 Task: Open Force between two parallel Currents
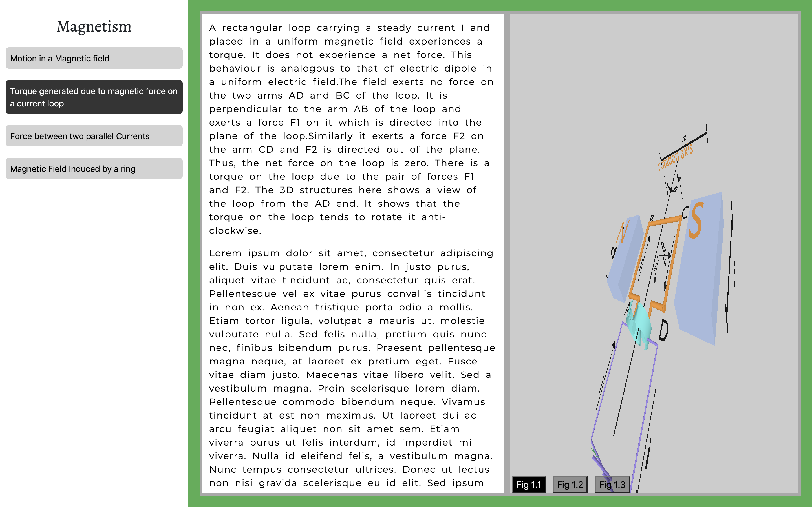[x=94, y=136]
